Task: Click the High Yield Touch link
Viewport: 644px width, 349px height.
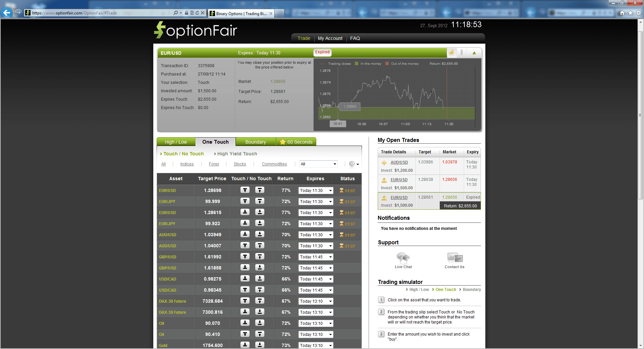Action: pyautogui.click(x=236, y=154)
